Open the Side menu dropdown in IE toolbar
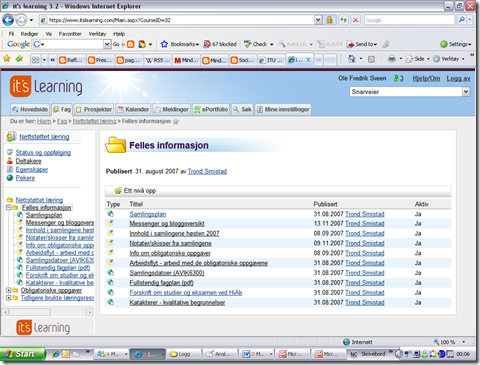 click(x=428, y=59)
